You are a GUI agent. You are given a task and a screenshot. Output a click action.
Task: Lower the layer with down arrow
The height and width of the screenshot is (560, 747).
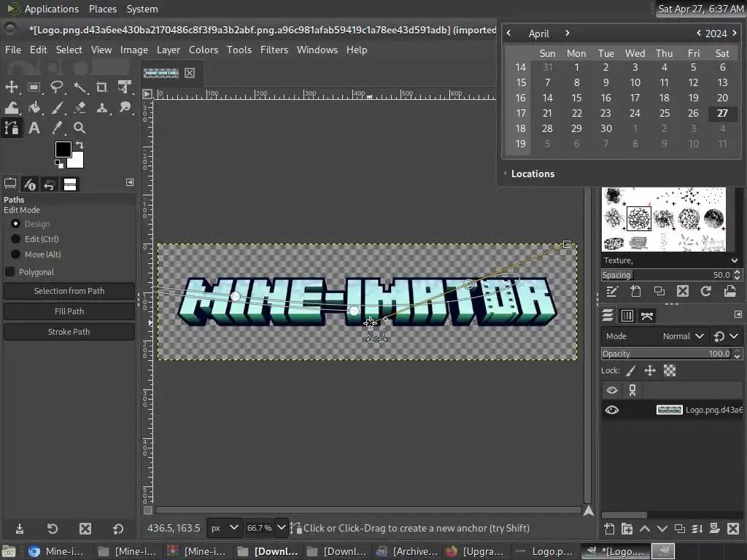click(x=662, y=529)
